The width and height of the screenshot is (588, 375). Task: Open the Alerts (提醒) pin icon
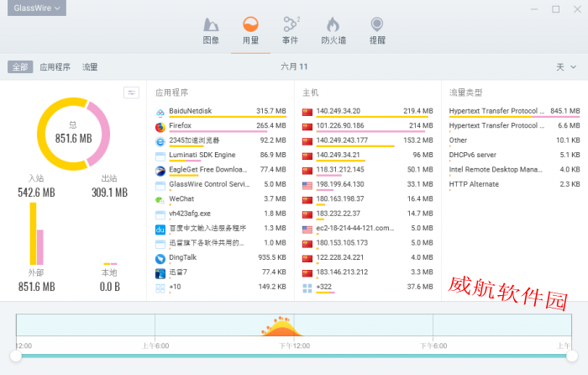[377, 24]
